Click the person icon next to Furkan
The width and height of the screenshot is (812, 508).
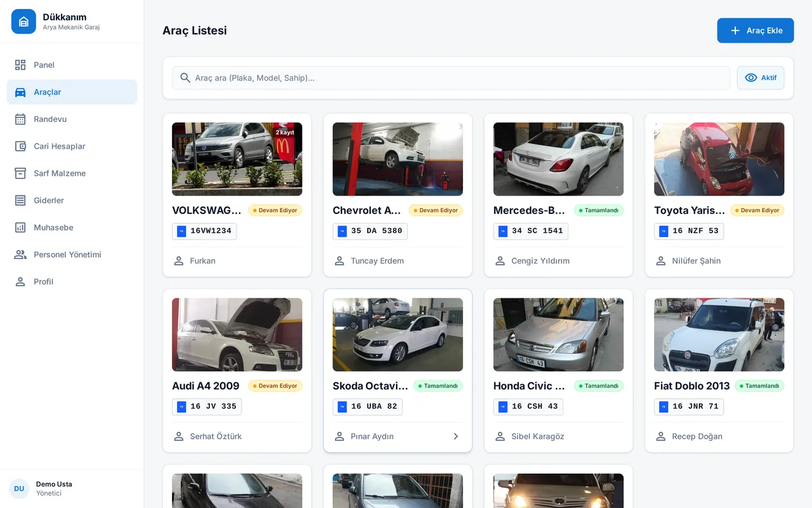[179, 261]
